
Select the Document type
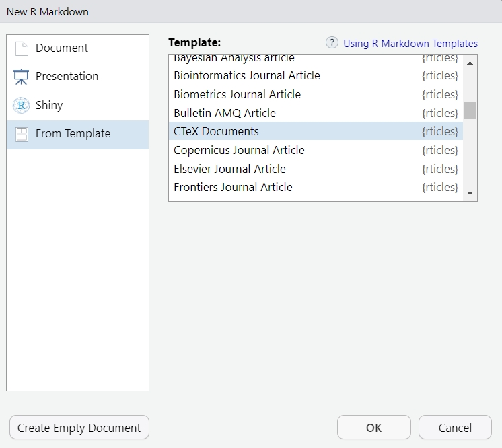pyautogui.click(x=78, y=48)
